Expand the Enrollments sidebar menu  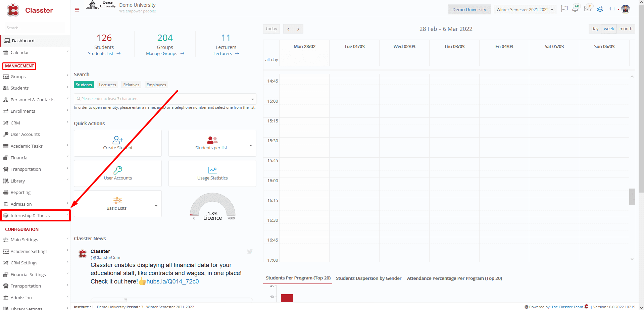(x=35, y=111)
